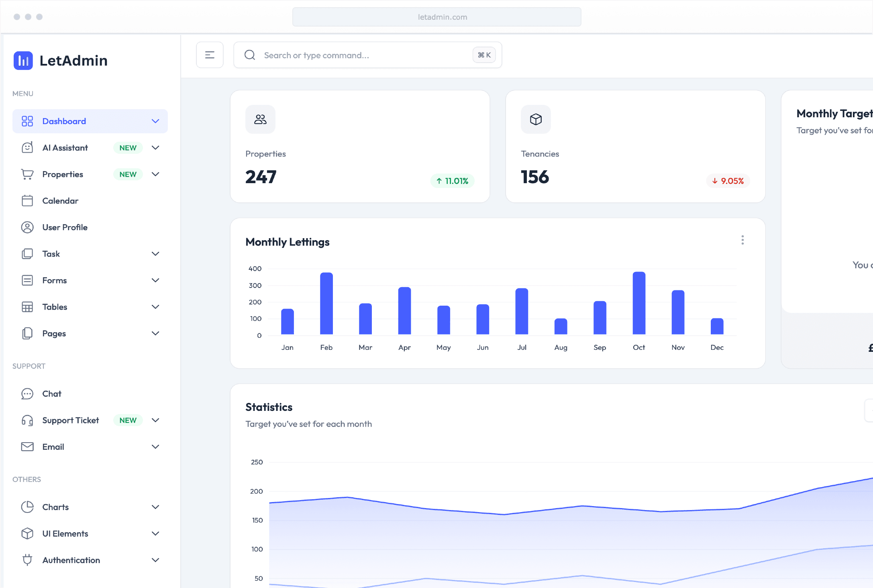Click the Tenancies card box icon
The height and width of the screenshot is (588, 873).
536,119
